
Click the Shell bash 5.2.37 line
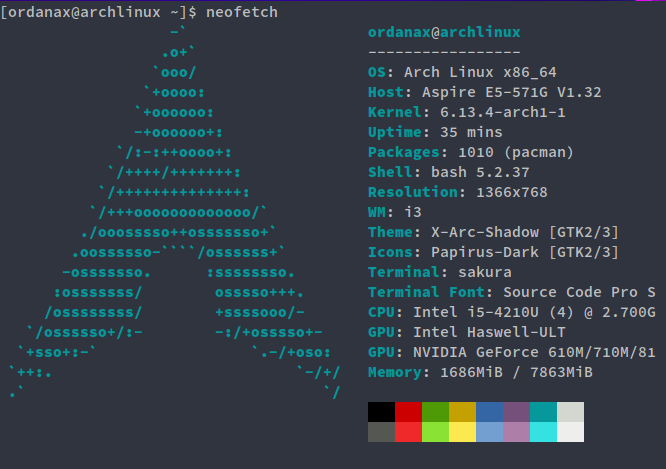449,172
